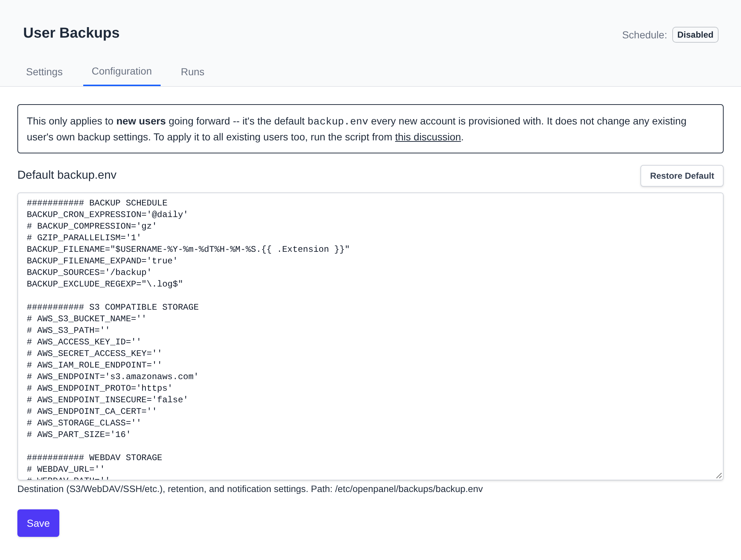The image size is (741, 560).
Task: Open the Settings tab
Action: tap(44, 72)
